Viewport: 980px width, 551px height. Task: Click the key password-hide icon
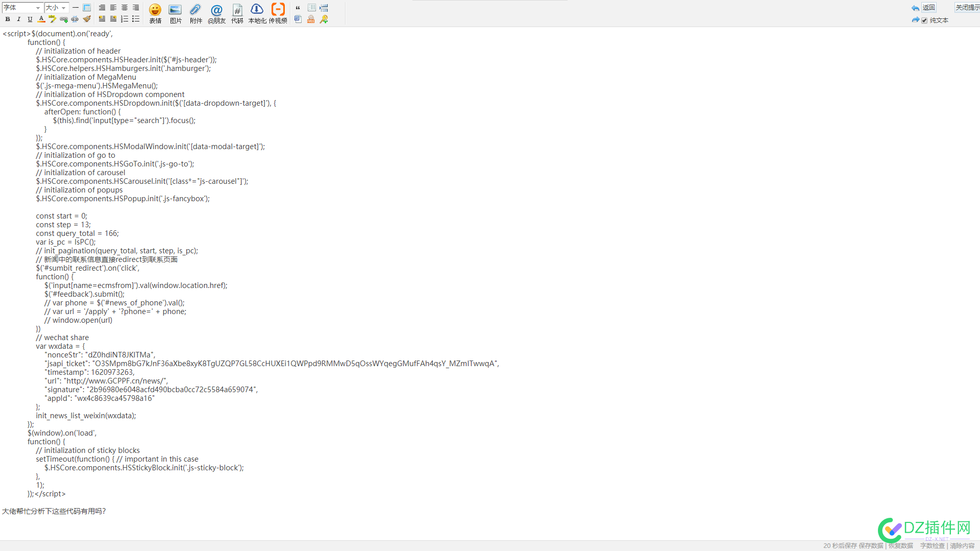click(x=324, y=19)
